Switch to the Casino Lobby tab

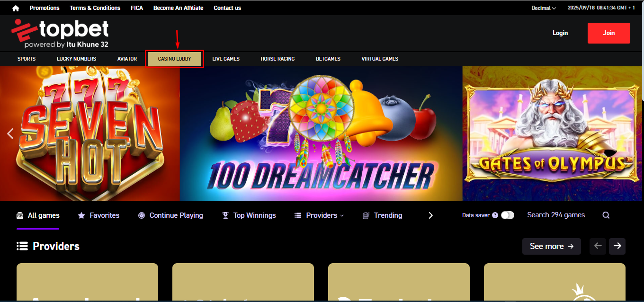coord(174,59)
